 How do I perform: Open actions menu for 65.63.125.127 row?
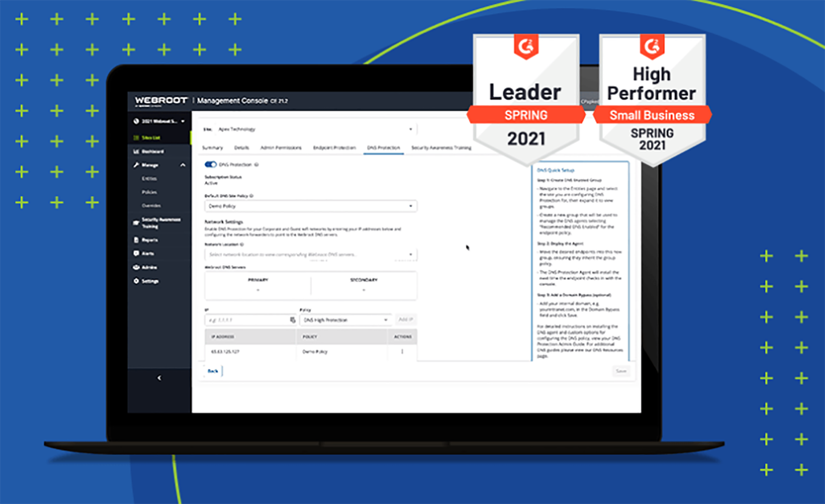tap(402, 351)
